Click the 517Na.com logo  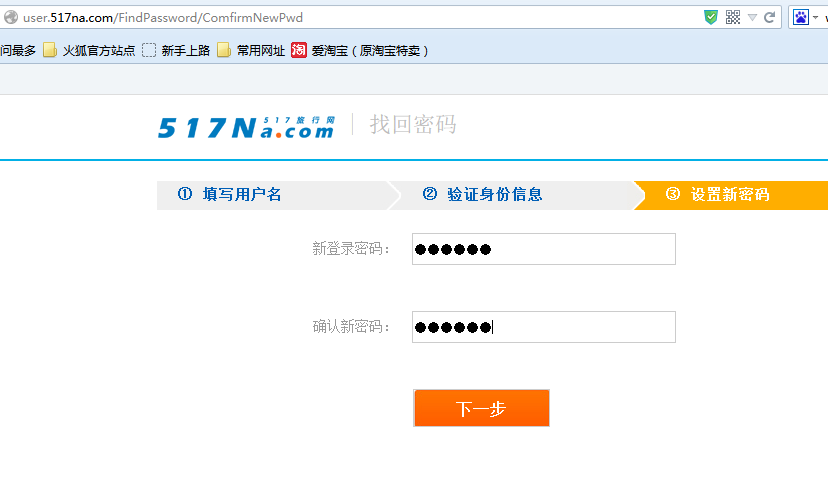click(x=247, y=128)
